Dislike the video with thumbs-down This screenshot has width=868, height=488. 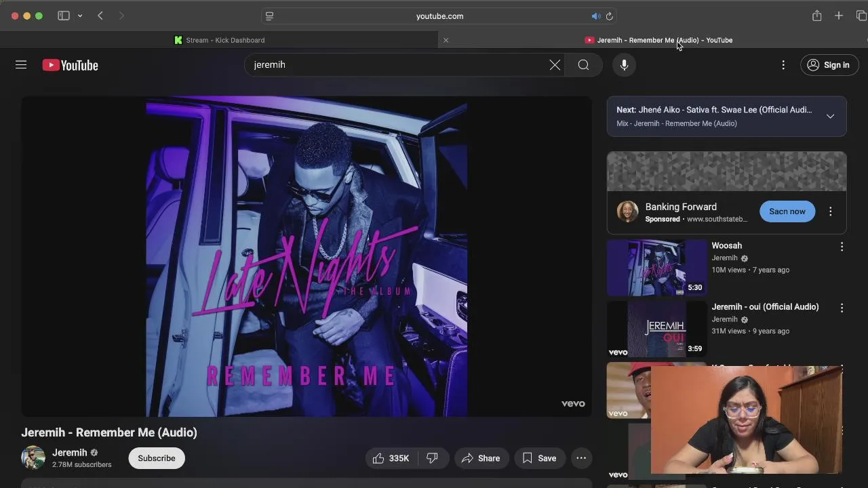pyautogui.click(x=433, y=458)
